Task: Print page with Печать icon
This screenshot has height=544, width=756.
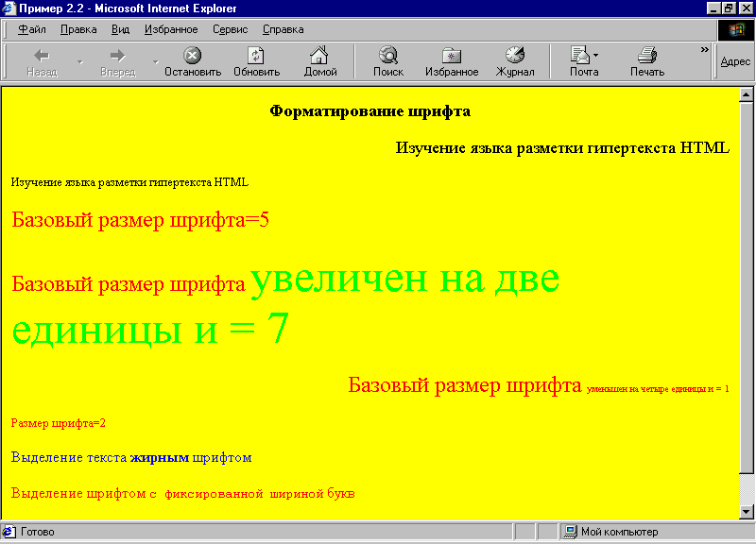Action: click(x=647, y=55)
